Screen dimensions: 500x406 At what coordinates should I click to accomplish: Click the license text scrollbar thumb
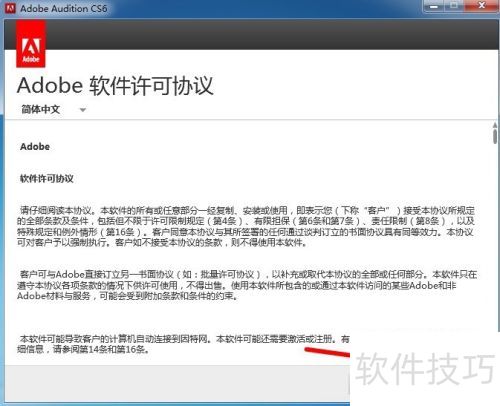495,136
